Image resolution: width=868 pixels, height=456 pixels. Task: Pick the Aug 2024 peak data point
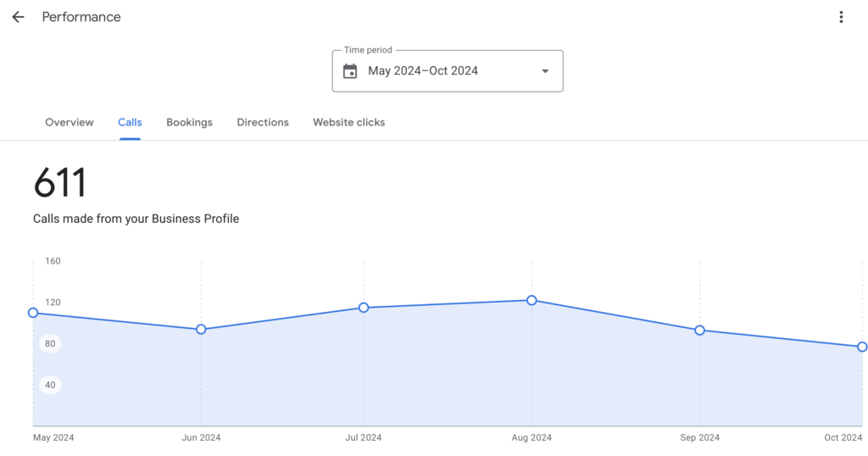(531, 300)
